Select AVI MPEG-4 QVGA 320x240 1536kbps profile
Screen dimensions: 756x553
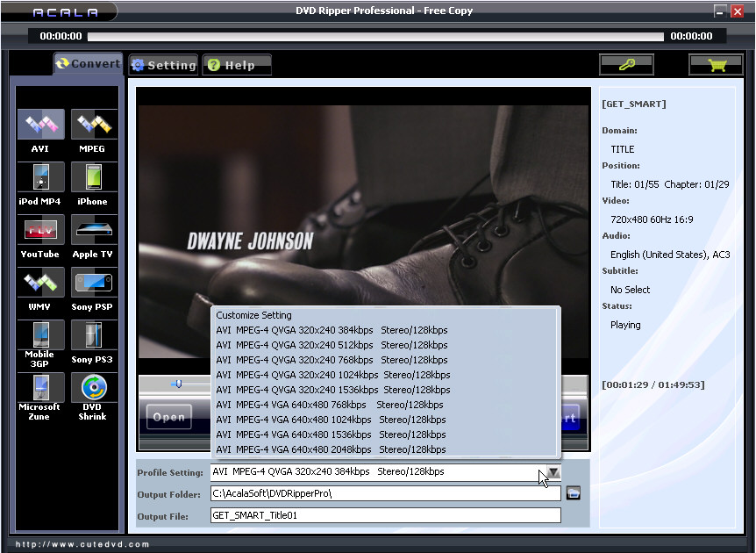(x=386, y=390)
